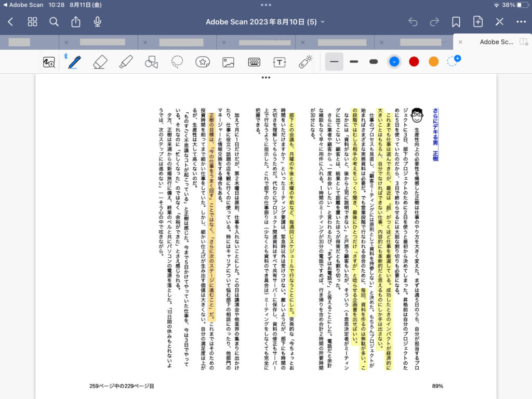The width and height of the screenshot is (532, 399).
Task: Select the zoom window tool
Action: tap(49, 62)
